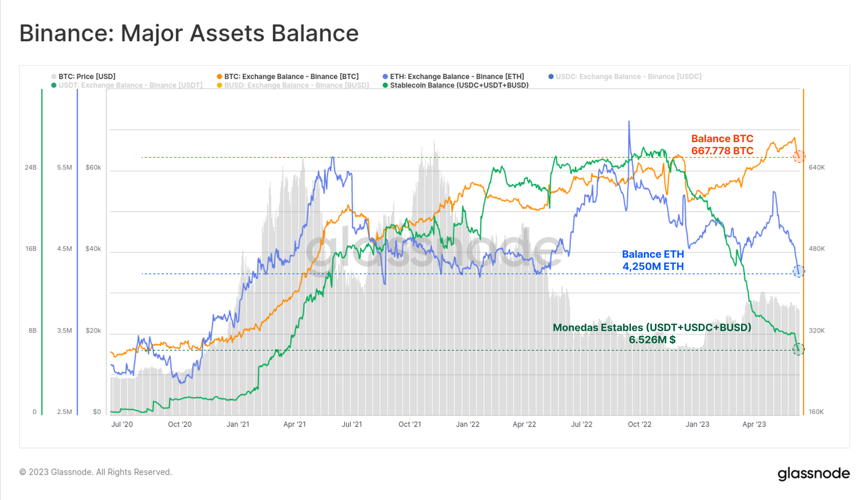Click the Jul '20 x-axis date label
This screenshot has width=868, height=500.
[122, 424]
